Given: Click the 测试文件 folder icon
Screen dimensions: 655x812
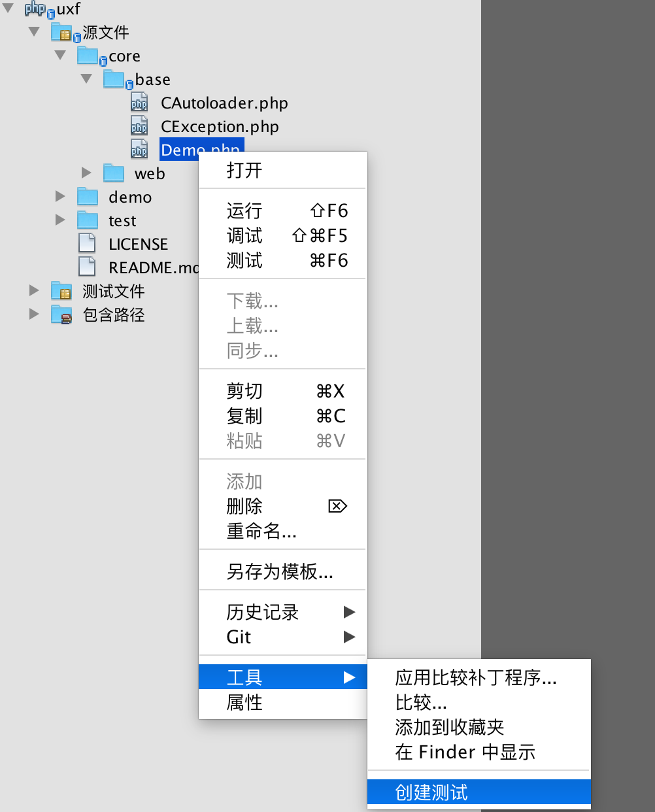Looking at the screenshot, I should tap(61, 291).
